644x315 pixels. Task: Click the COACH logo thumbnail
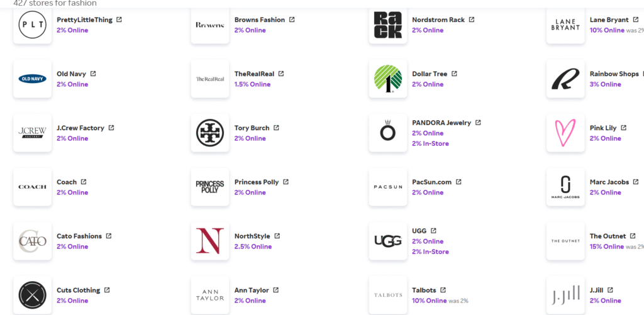click(33, 187)
